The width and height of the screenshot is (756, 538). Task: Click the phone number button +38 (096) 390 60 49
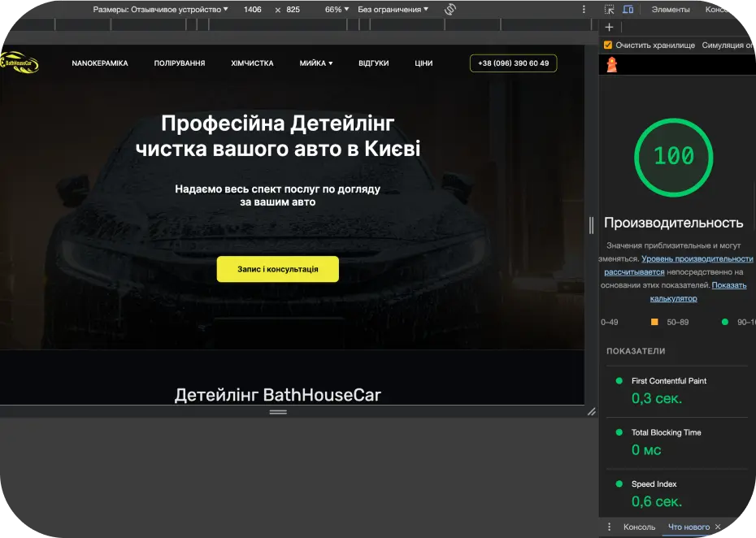pos(514,63)
